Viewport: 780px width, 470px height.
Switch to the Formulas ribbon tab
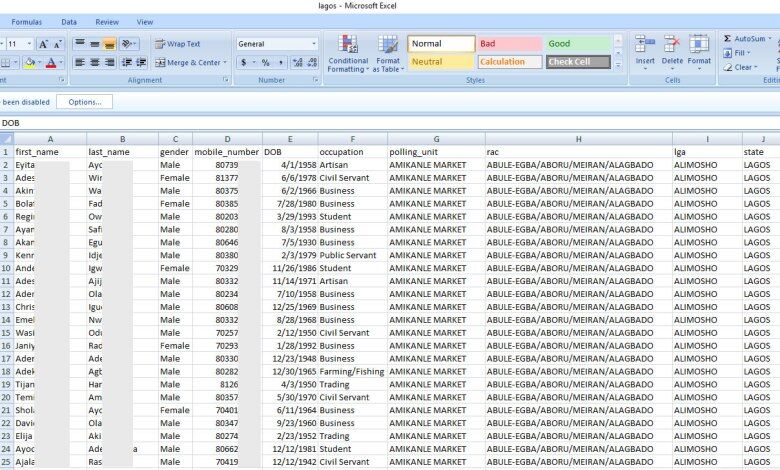coord(27,21)
